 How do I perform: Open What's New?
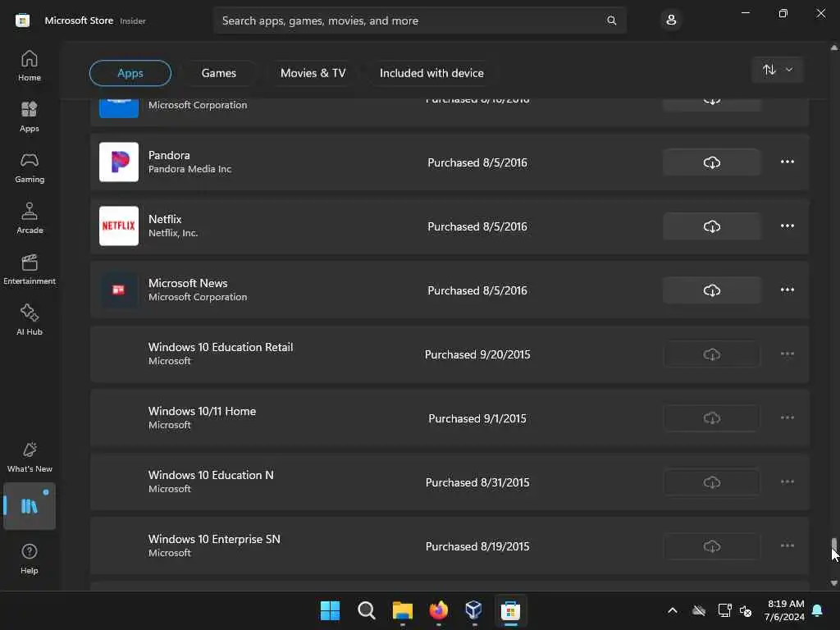click(x=30, y=457)
